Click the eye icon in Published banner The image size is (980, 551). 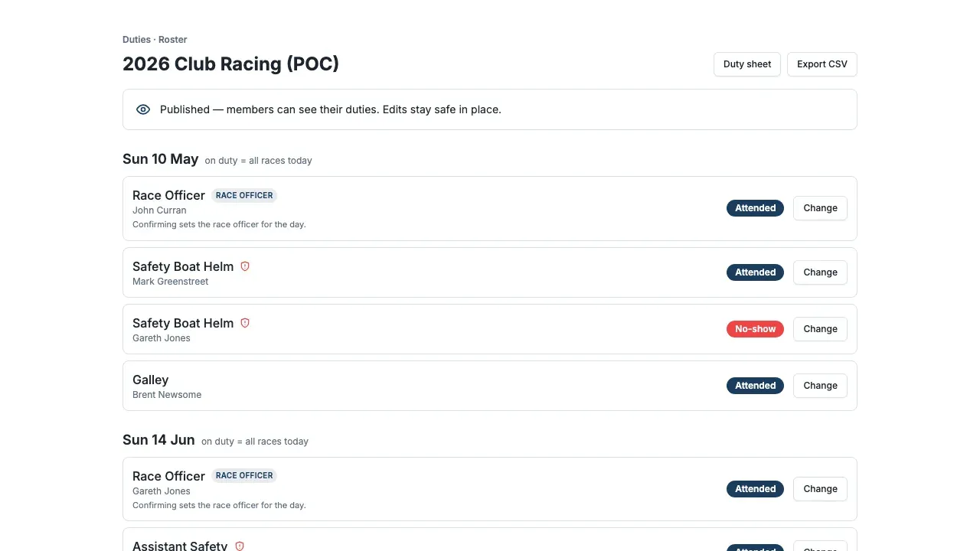point(143,109)
